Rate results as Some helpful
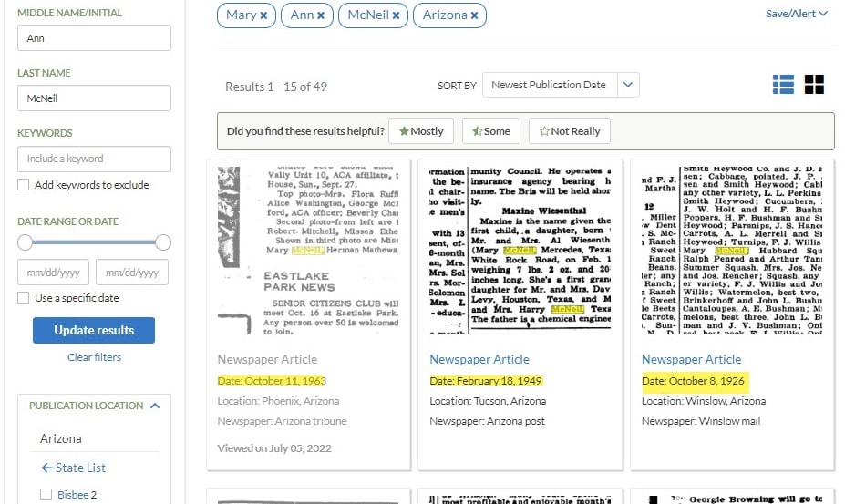The width and height of the screenshot is (845, 504). pos(491,131)
